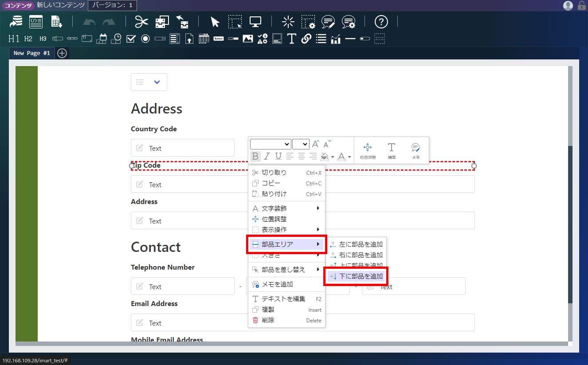Insert a chart component from toolbar
The width and height of the screenshot is (588, 365).
(336, 39)
